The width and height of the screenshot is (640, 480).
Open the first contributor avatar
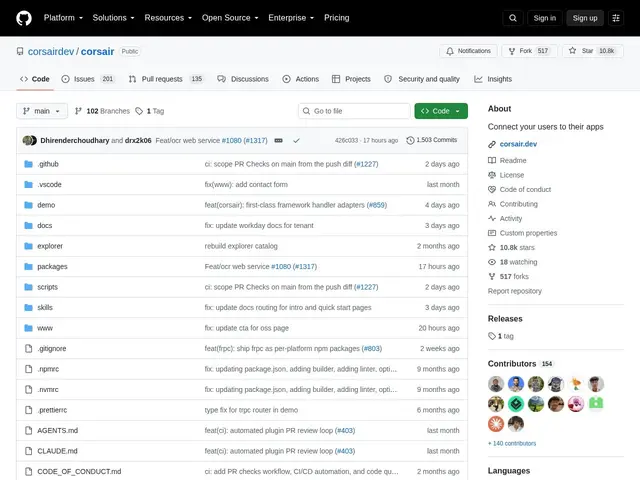tap(496, 384)
